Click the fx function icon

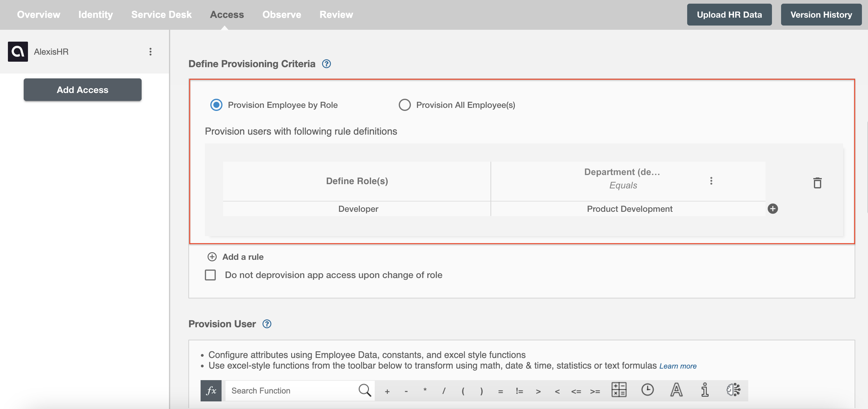pyautogui.click(x=211, y=390)
